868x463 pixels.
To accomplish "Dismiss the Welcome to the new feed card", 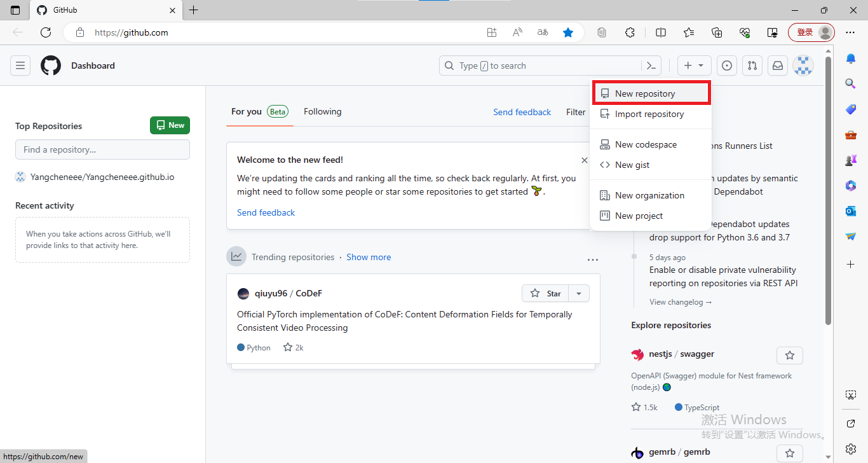I will (584, 160).
